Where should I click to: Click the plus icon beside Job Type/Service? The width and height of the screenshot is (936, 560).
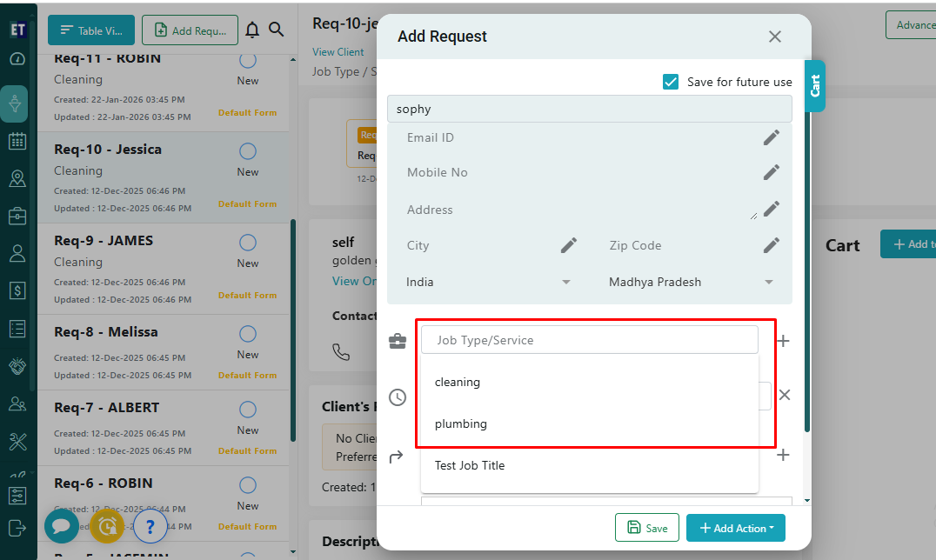pos(783,341)
